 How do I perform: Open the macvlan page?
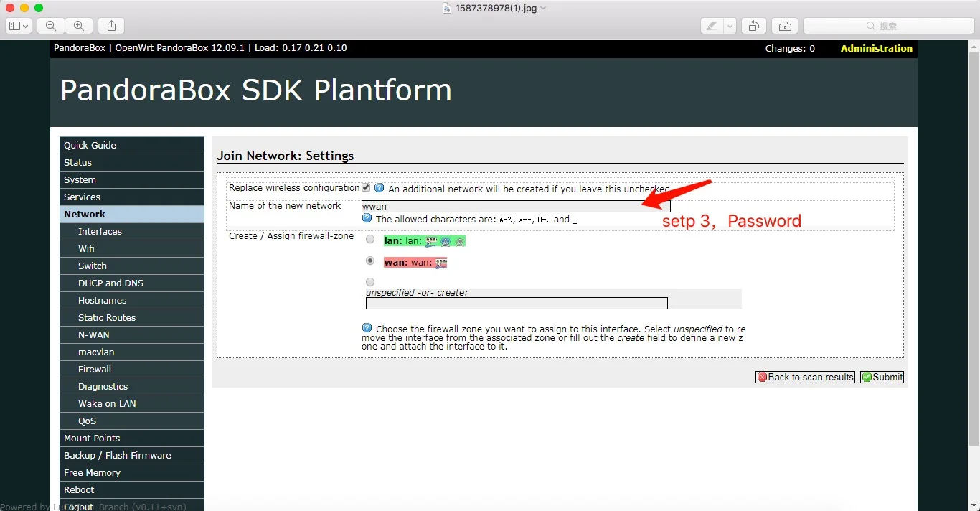132,352
